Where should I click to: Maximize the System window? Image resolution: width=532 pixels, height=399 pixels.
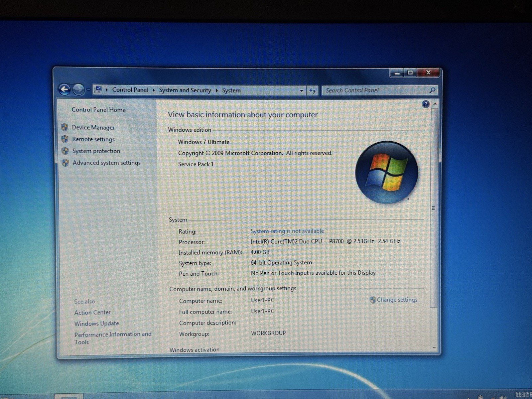(410, 72)
